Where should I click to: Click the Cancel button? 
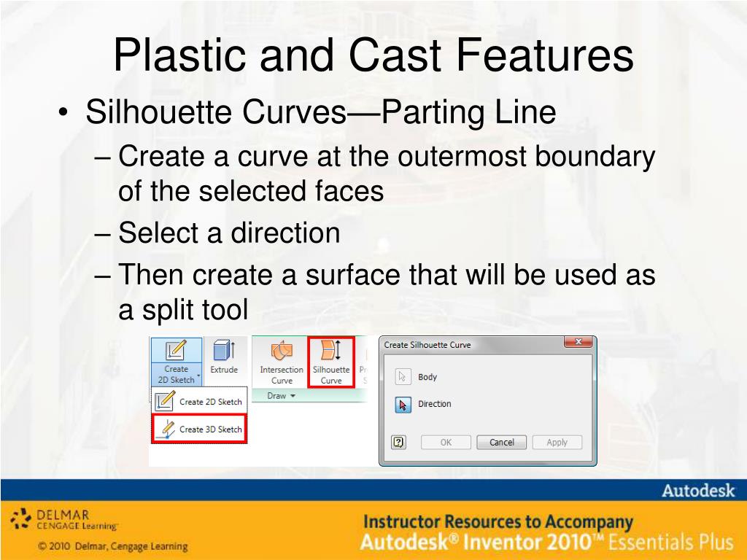[x=502, y=443]
